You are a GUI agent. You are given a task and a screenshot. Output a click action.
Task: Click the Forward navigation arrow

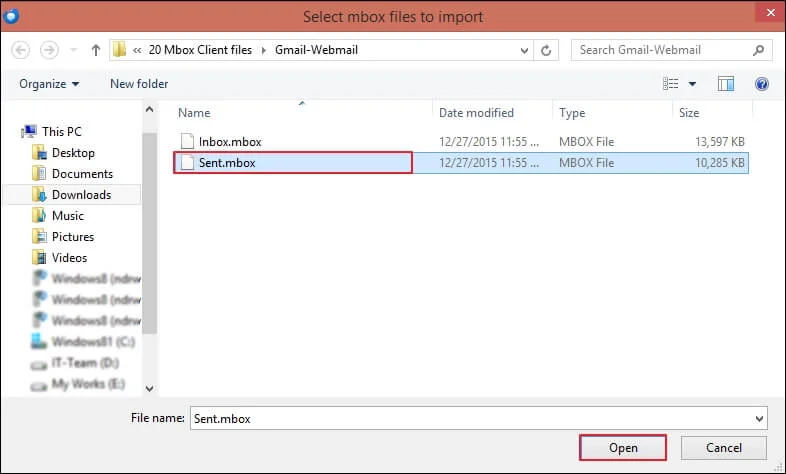pyautogui.click(x=49, y=50)
